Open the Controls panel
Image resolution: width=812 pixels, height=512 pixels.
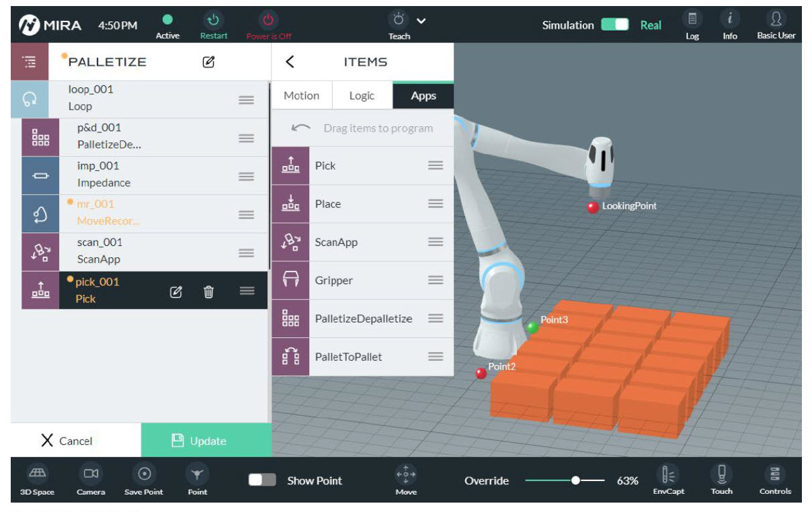tap(775, 480)
